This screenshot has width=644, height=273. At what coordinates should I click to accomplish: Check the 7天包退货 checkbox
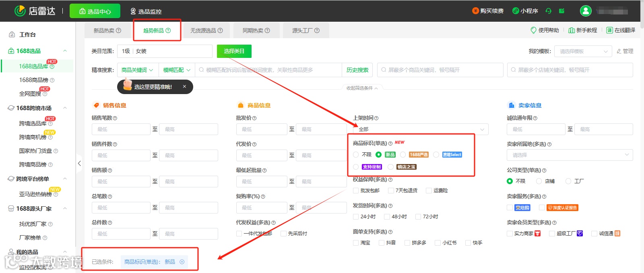[391, 191]
